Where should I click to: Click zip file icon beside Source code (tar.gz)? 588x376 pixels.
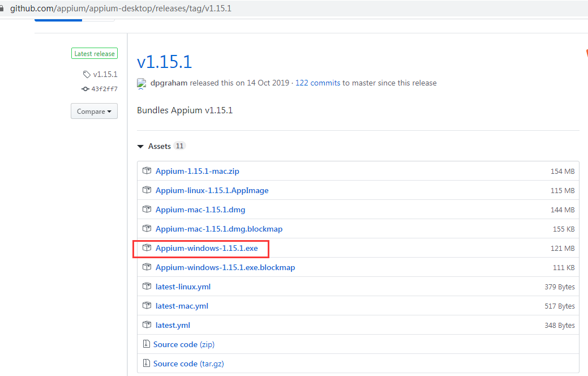click(x=146, y=363)
